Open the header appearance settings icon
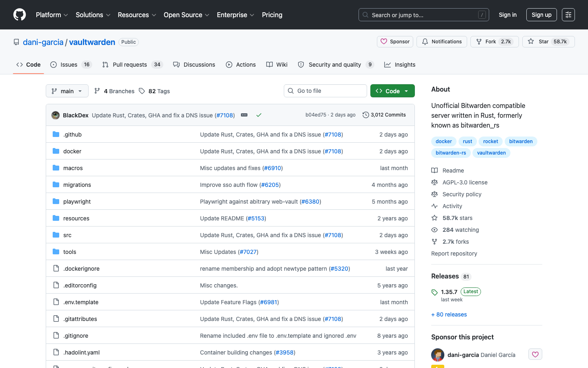 coord(568,15)
